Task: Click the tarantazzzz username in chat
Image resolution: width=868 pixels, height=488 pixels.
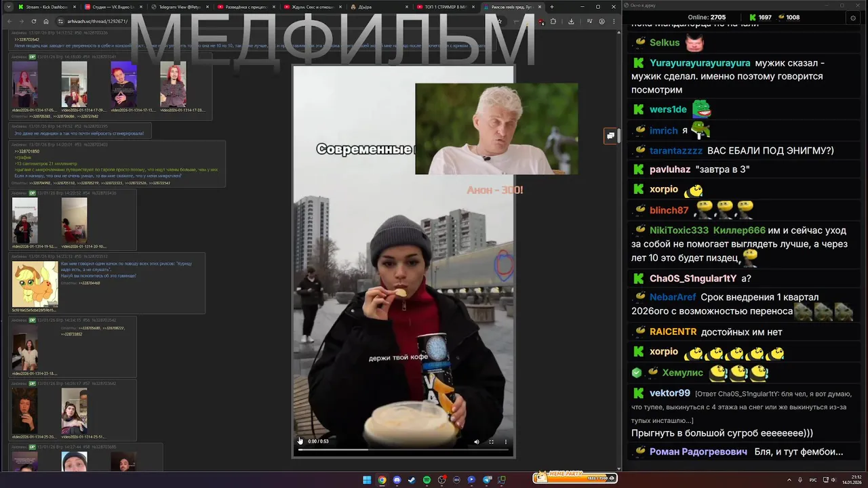Action: tap(676, 150)
